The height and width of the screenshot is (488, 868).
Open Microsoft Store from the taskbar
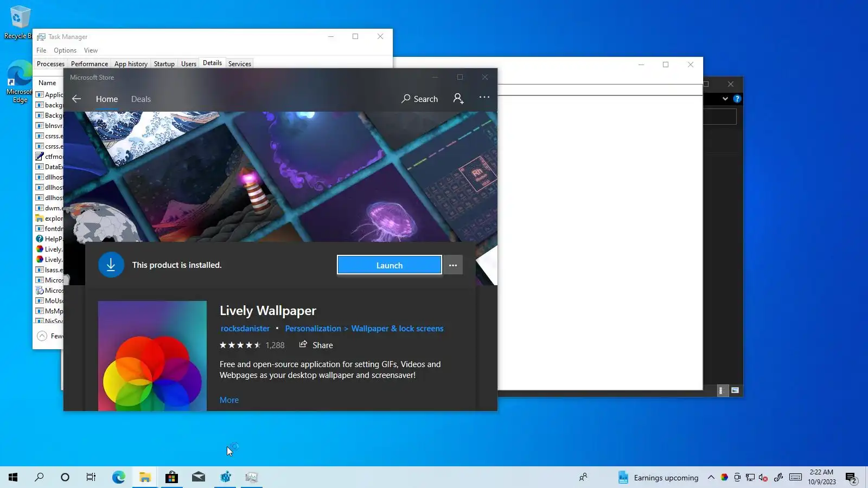point(171,477)
